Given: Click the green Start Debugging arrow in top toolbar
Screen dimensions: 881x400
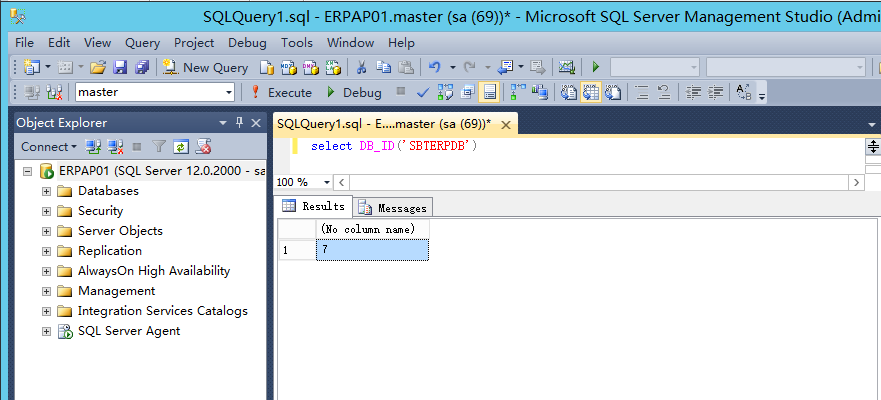Looking at the screenshot, I should click(x=596, y=67).
